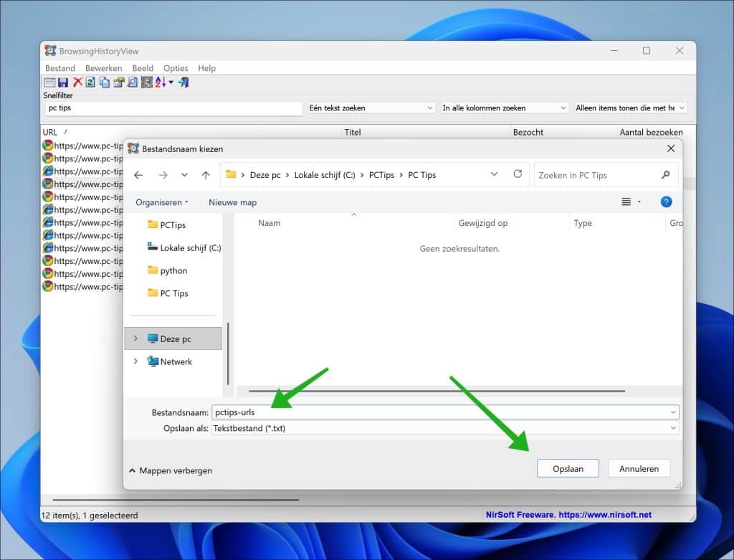Expand the Netwerk tree node

(135, 361)
